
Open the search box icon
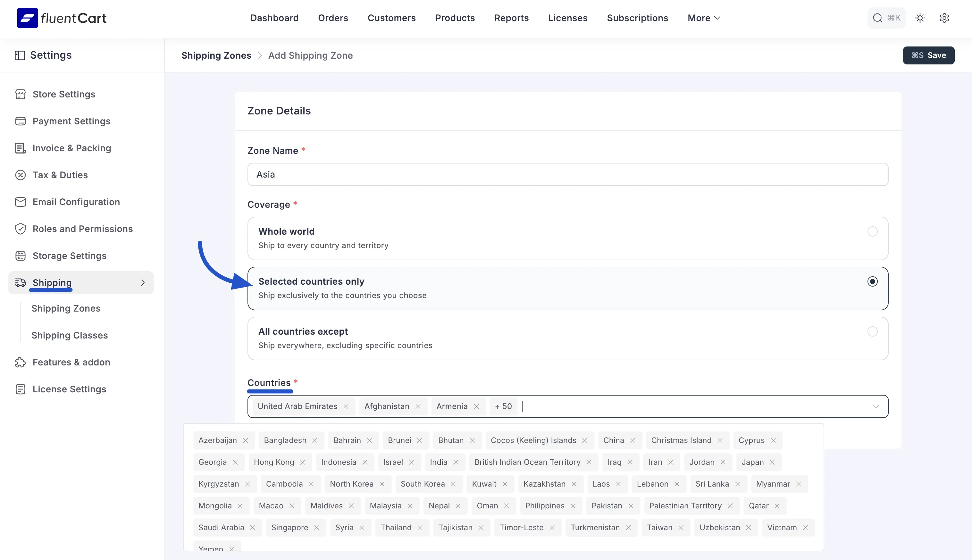[877, 18]
